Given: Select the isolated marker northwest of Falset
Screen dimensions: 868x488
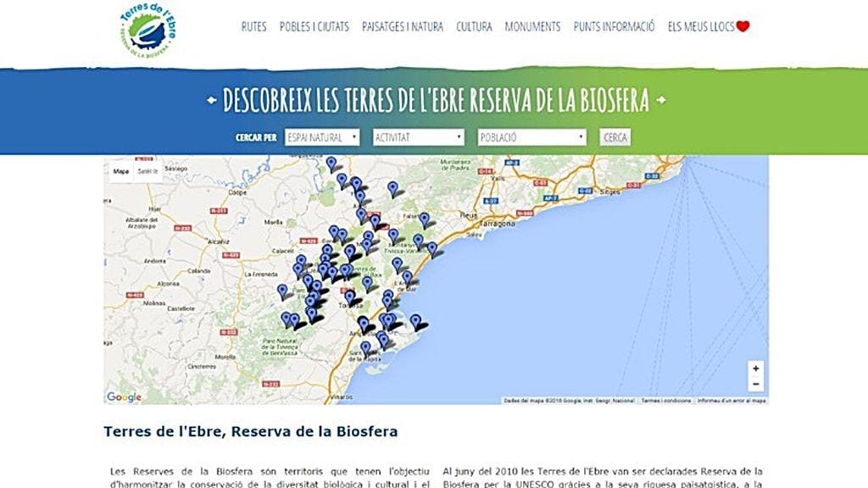Looking at the screenshot, I should (x=392, y=189).
